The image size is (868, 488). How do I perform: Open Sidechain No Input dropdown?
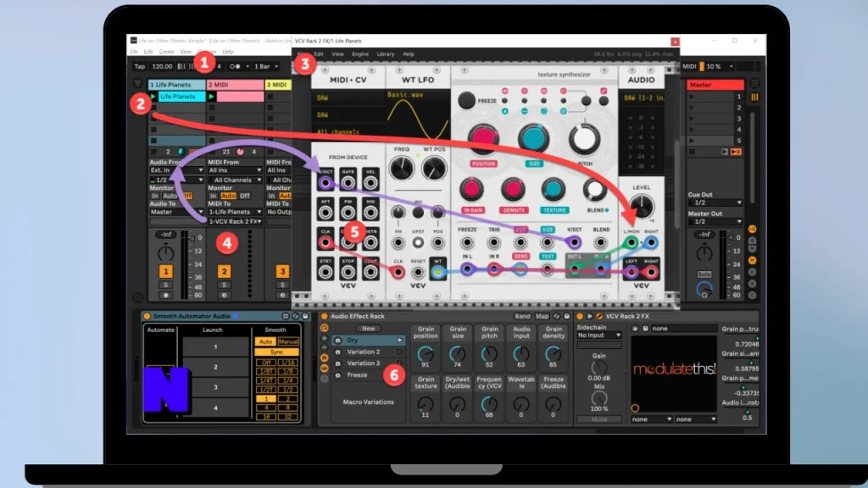[x=599, y=335]
